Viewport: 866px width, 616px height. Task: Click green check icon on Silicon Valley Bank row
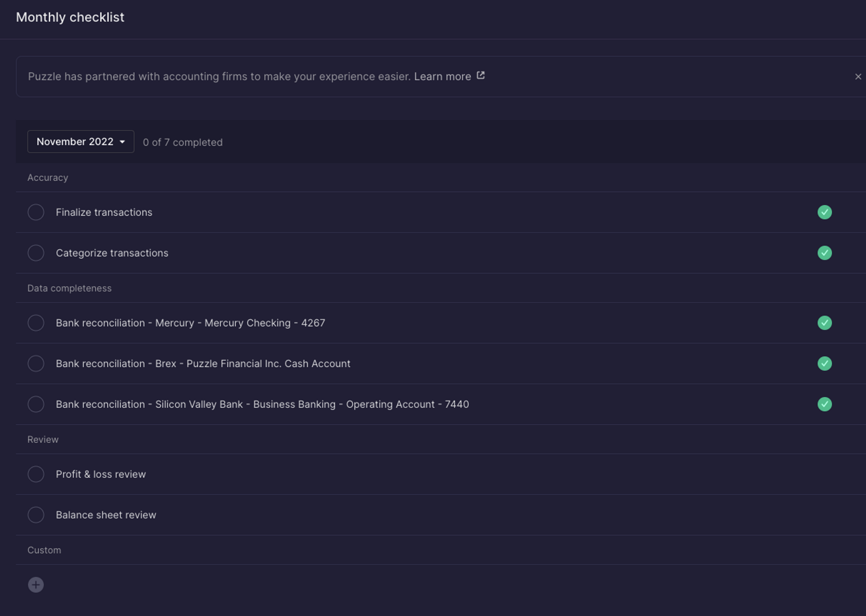click(824, 404)
